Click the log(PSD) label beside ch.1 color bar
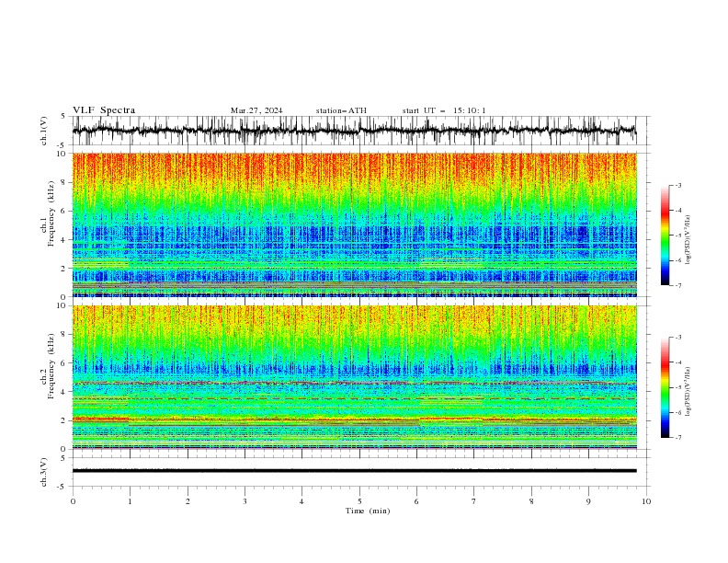The width and height of the screenshot is (728, 563). (x=688, y=240)
